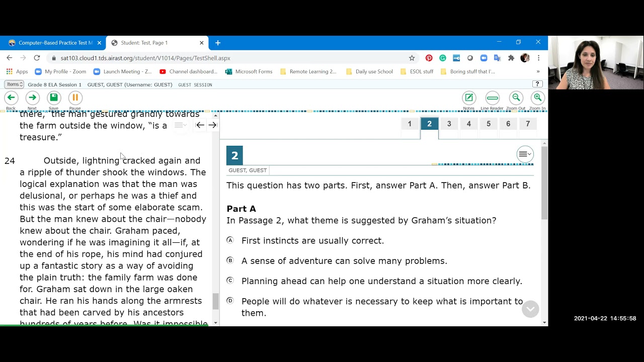Advance with the green Next arrow
Screen dimensions: 644x362
pos(32,98)
